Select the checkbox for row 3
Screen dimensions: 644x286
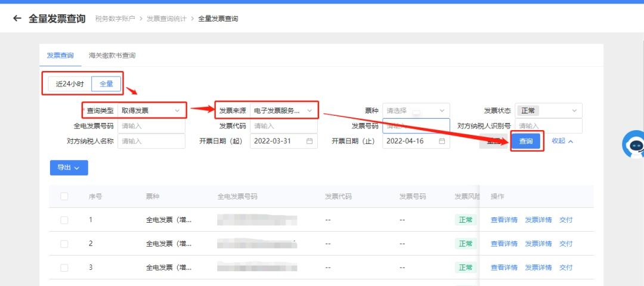pyautogui.click(x=64, y=267)
